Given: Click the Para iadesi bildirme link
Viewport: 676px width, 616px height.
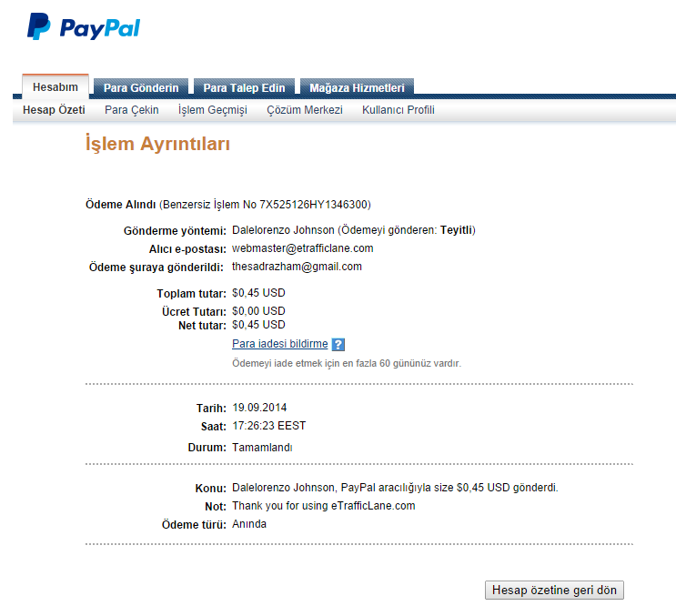Looking at the screenshot, I should pyautogui.click(x=280, y=344).
